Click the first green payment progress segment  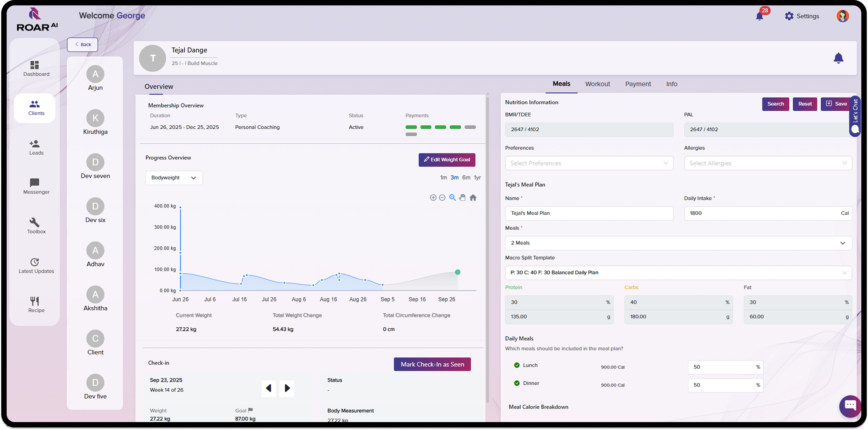coord(411,127)
